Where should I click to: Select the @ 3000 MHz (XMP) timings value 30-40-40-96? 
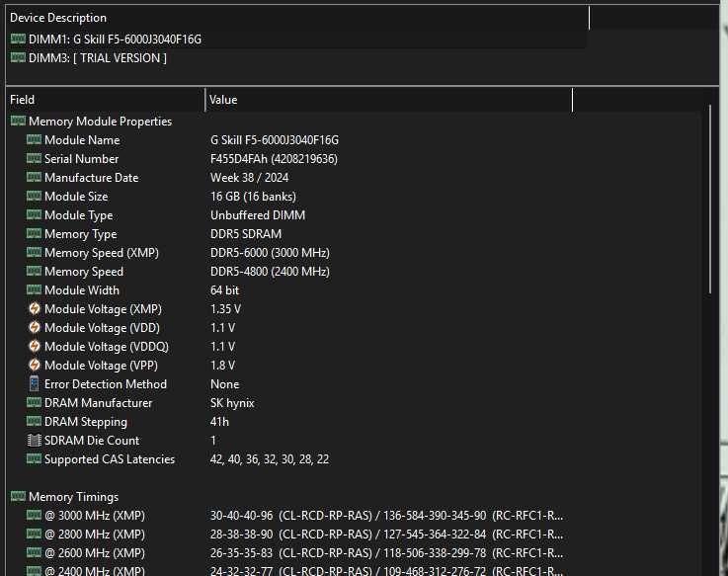point(241,516)
